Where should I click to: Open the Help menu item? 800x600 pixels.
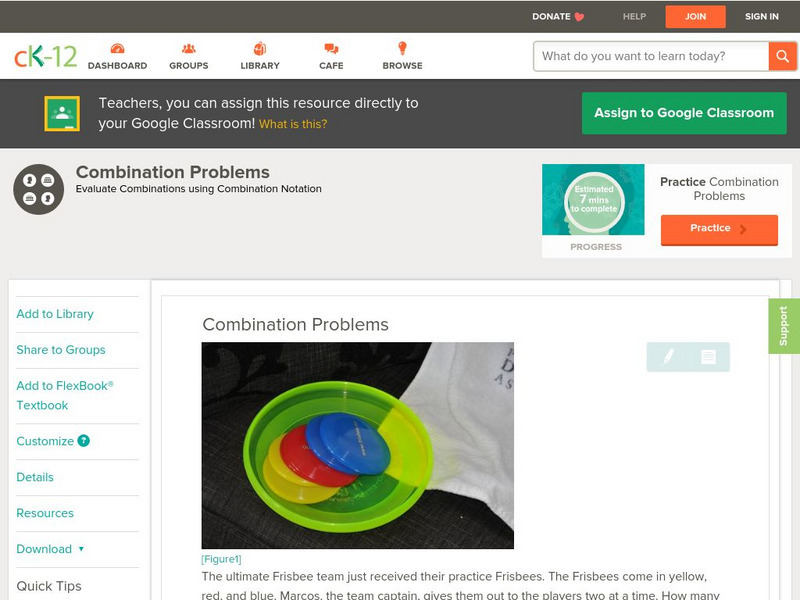(634, 16)
